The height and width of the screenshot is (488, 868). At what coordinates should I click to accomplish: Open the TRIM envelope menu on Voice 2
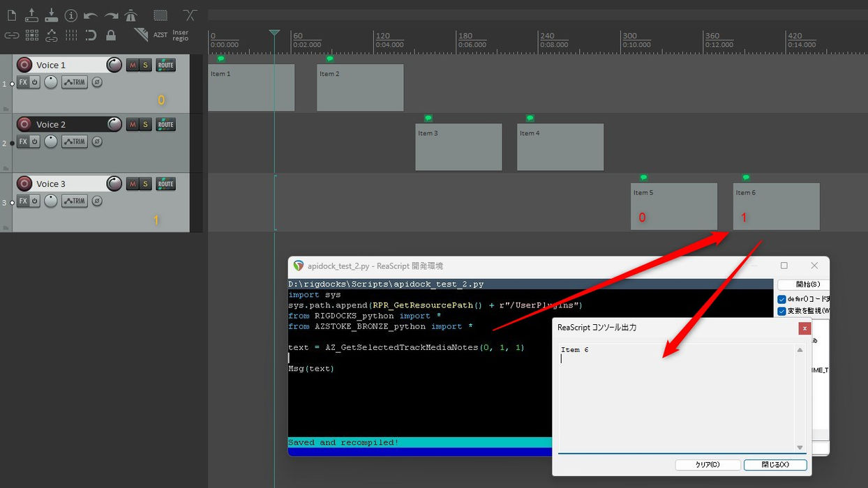[x=75, y=142]
